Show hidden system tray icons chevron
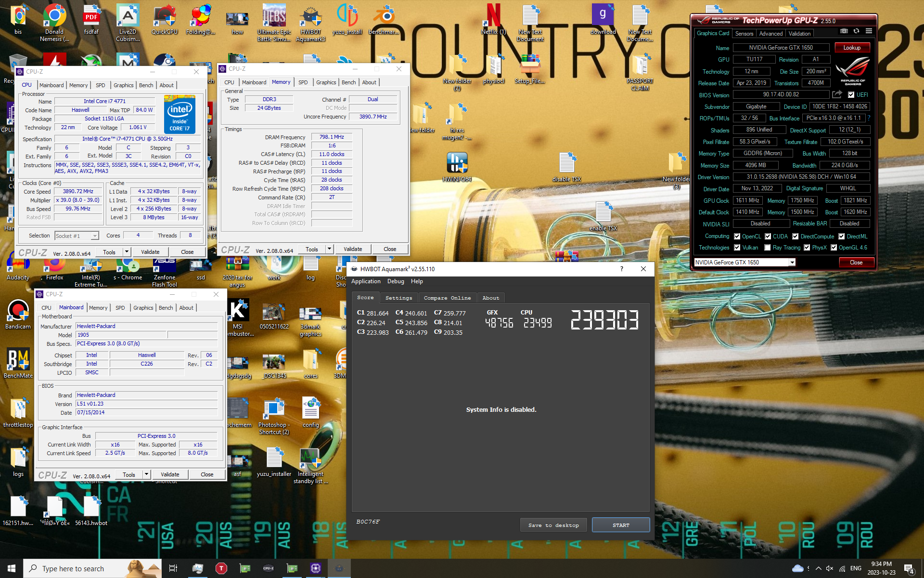 819,568
